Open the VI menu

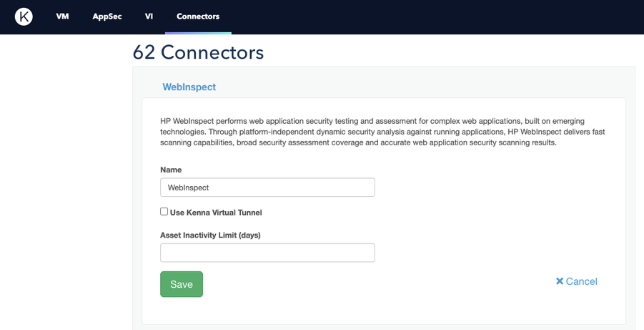pyautogui.click(x=149, y=16)
